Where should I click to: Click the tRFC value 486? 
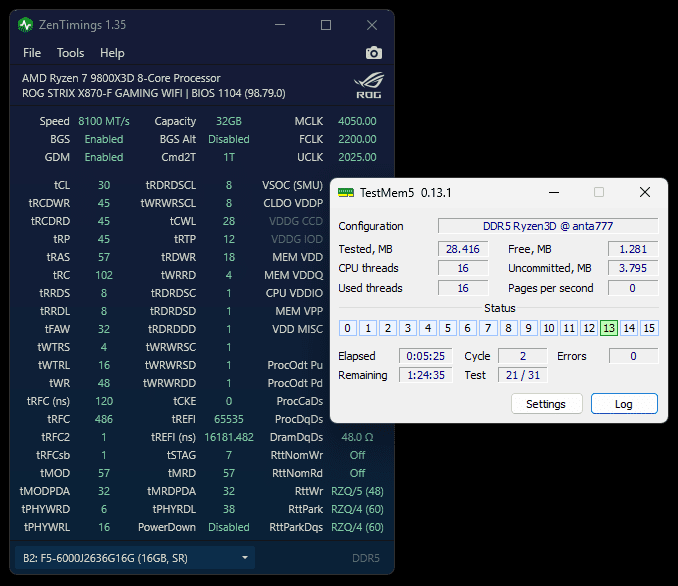[104, 419]
